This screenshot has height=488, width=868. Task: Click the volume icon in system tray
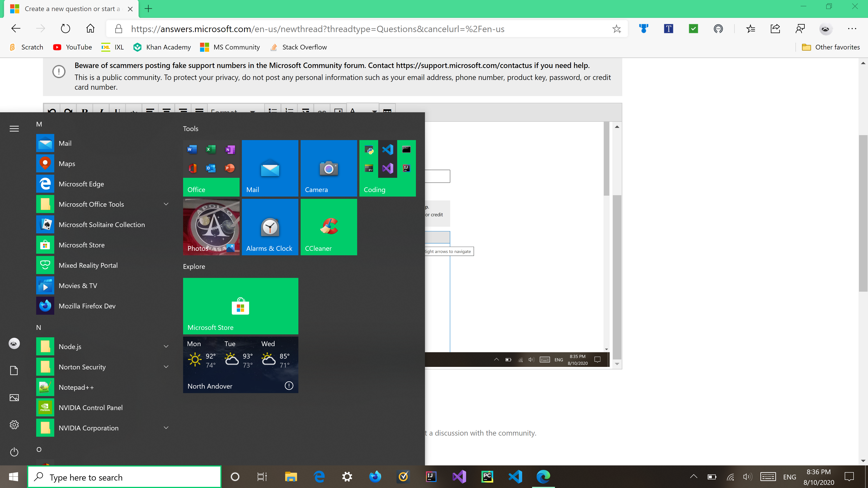pyautogui.click(x=748, y=476)
